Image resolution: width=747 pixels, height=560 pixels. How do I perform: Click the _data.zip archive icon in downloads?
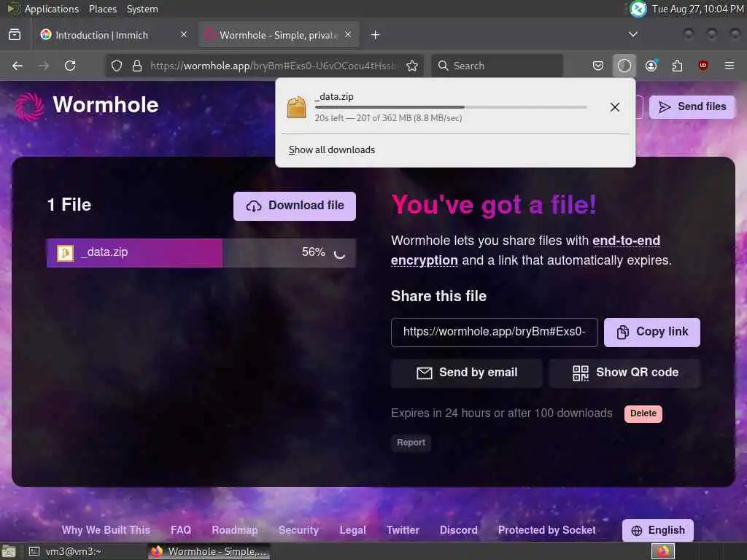pos(296,107)
